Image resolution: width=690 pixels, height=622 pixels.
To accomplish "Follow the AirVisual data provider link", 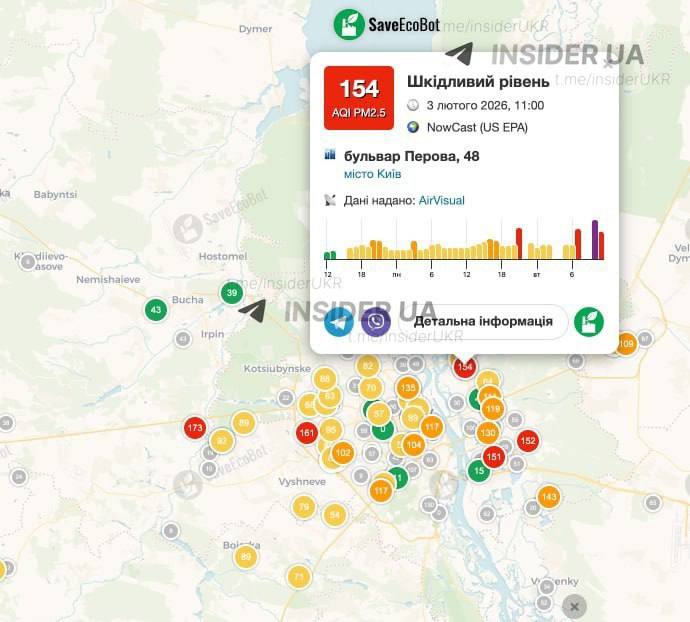I will coord(441,200).
